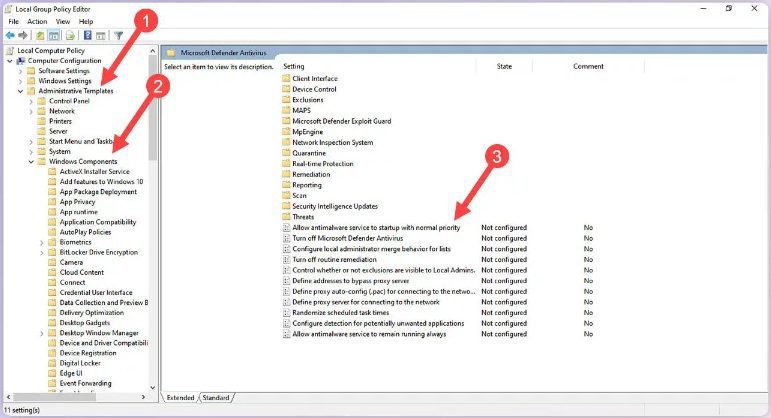
Task: Click policy icon for Turn off routine remediation
Action: point(287,259)
